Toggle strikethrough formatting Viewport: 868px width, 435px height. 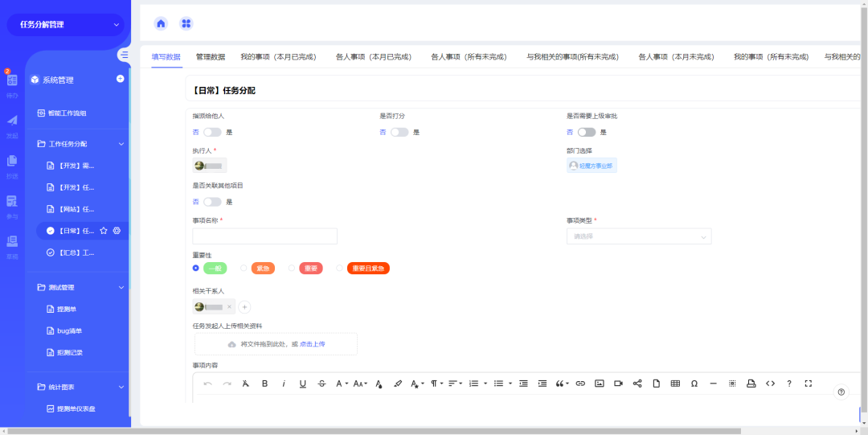(x=321, y=384)
